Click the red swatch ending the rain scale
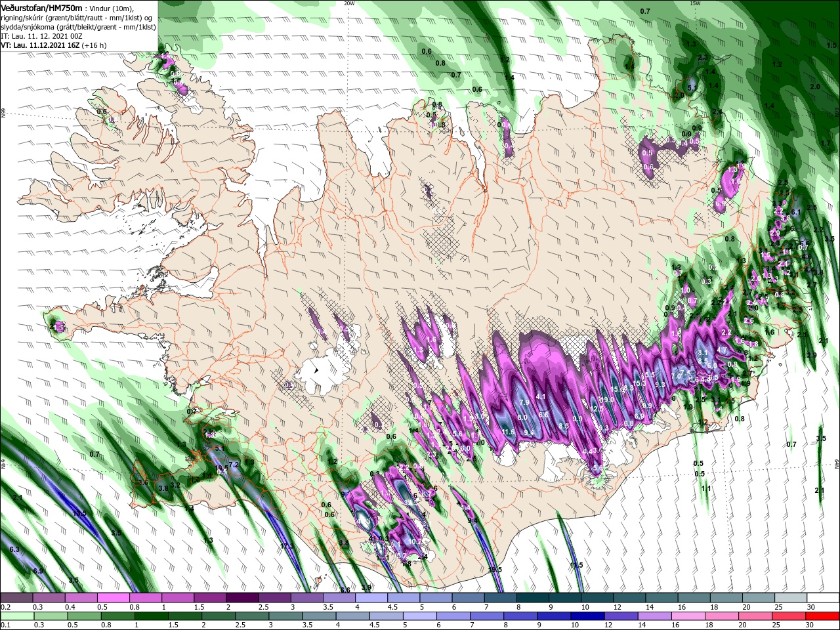 pyautogui.click(x=824, y=616)
